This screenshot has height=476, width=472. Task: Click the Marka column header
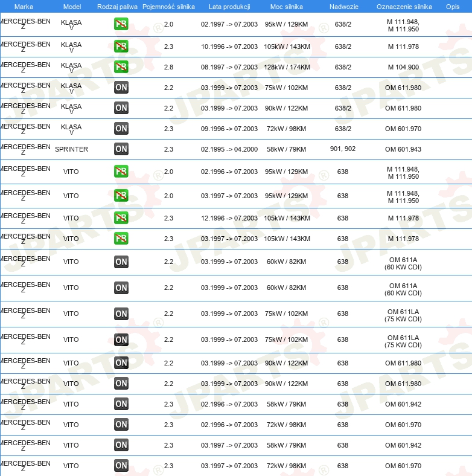click(x=24, y=7)
